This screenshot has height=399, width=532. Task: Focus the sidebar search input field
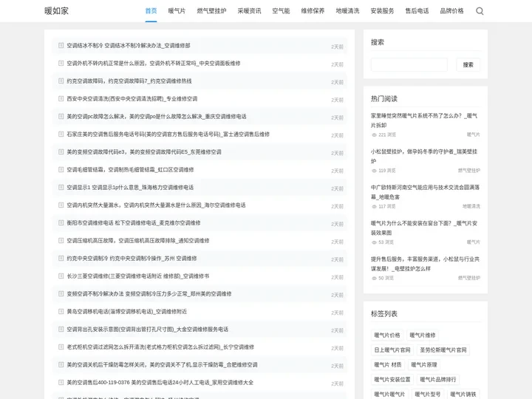point(409,64)
